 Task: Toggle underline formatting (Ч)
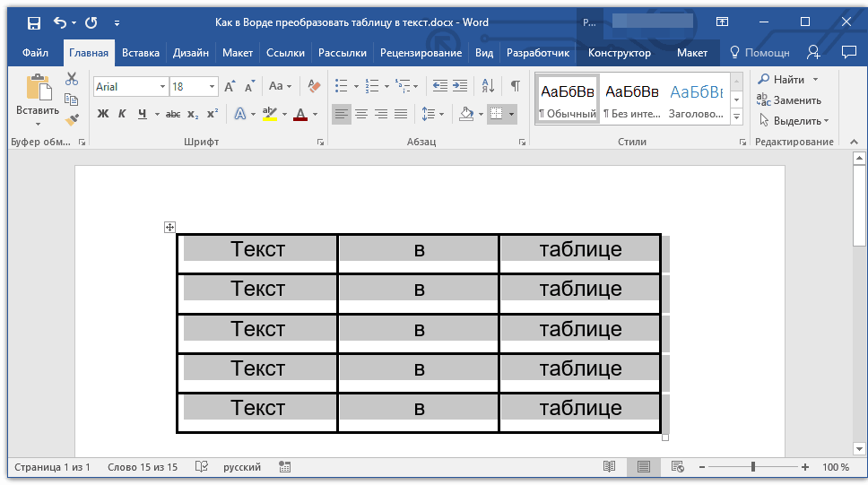143,114
